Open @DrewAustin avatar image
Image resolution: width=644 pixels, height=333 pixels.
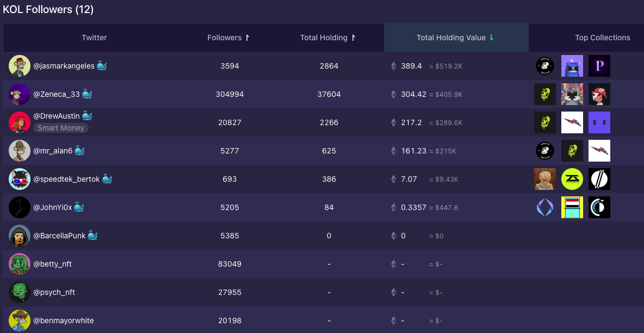coord(20,122)
